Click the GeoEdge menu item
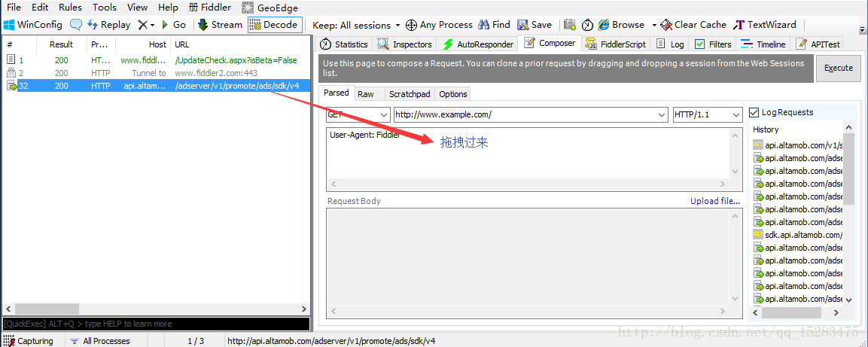Screen dimensions: 868x347 click(270, 8)
